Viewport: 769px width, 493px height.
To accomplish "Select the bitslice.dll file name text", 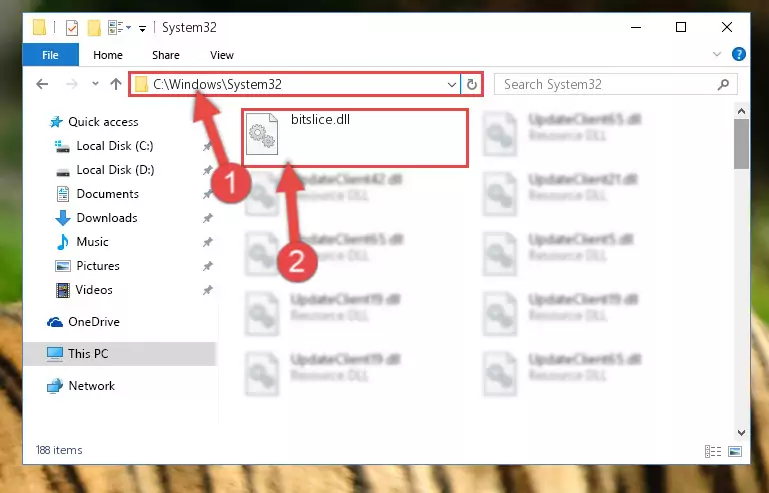I will coord(320,119).
